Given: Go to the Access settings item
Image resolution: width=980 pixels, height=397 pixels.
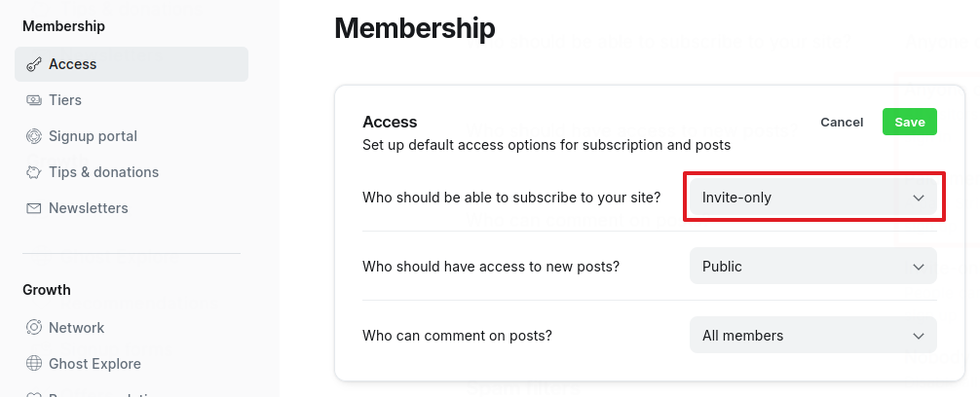Looking at the screenshot, I should coord(73,64).
